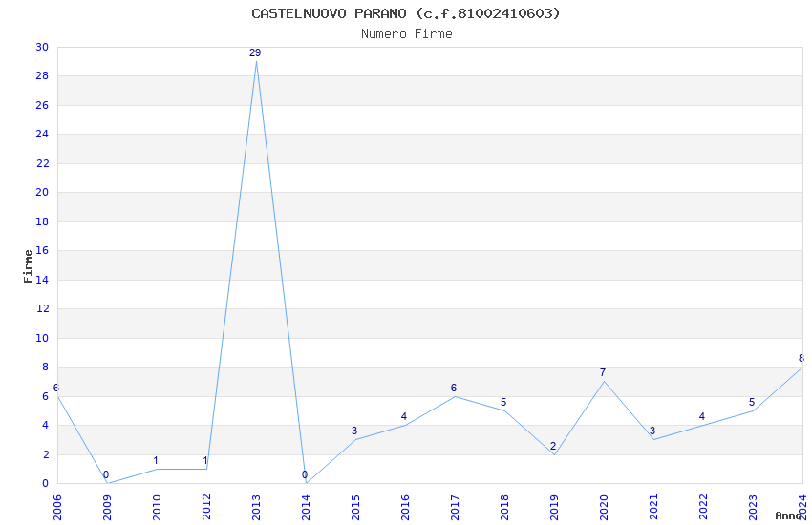
Task: Click the y-axis tick label 30
Action: [x=42, y=47]
